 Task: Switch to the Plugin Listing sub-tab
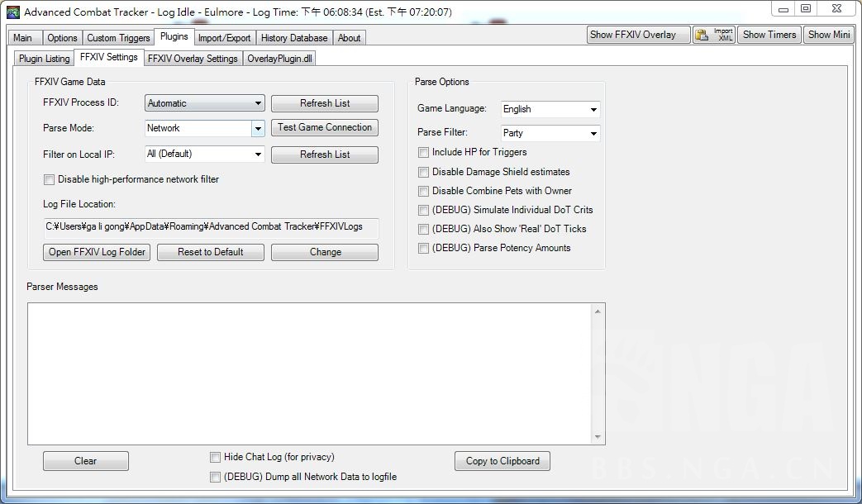coord(44,59)
